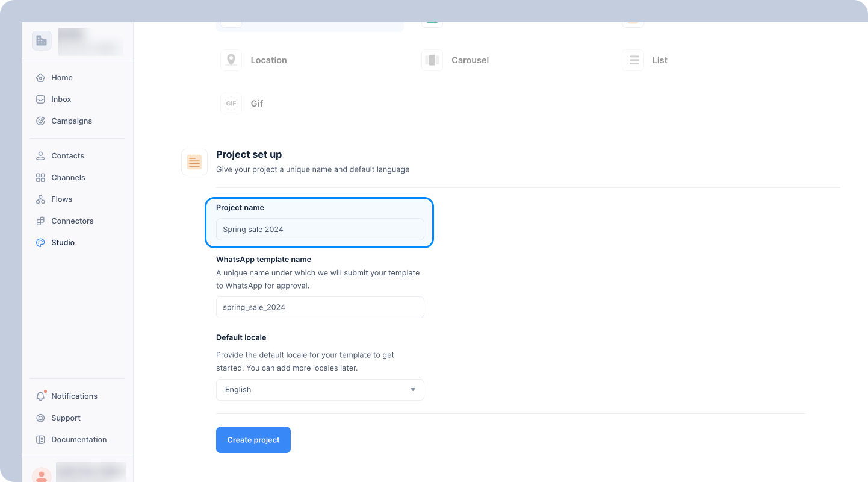Click the Contacts person icon
The image size is (868, 482).
[40, 156]
